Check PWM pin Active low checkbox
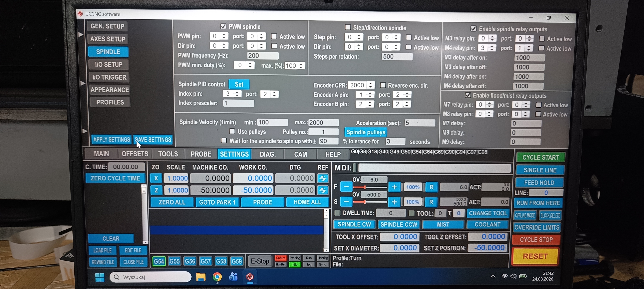The image size is (644, 289). click(274, 36)
